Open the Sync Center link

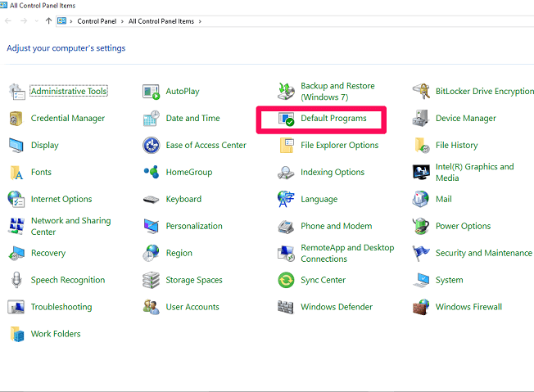[323, 280]
